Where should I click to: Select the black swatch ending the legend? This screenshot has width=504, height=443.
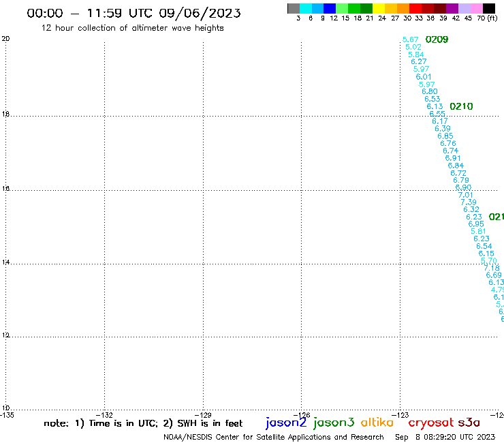click(488, 8)
